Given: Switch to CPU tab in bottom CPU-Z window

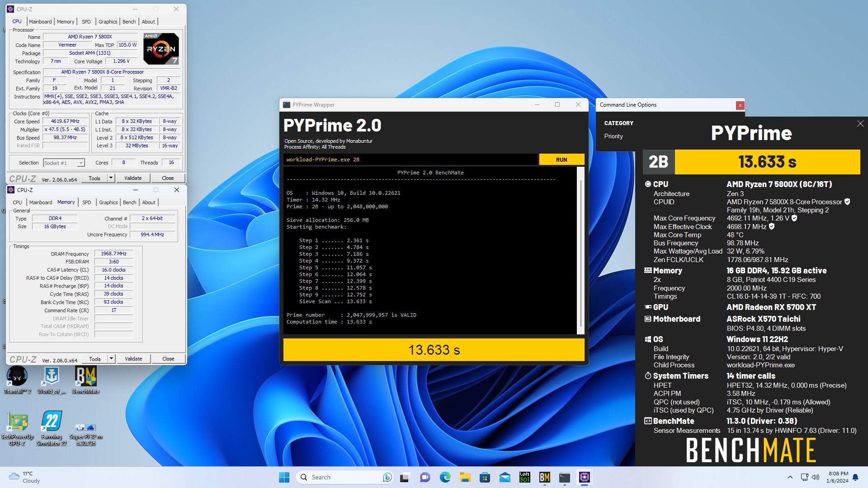Looking at the screenshot, I should [x=17, y=202].
